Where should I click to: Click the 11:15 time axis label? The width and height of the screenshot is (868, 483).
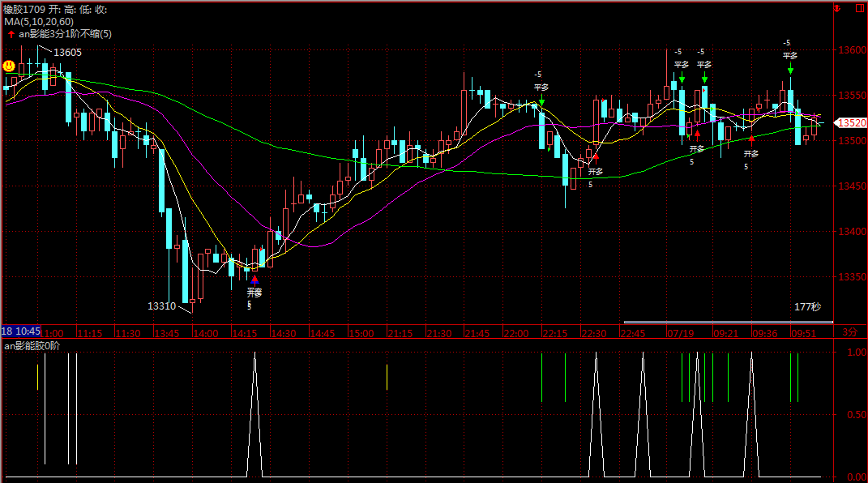[x=90, y=334]
